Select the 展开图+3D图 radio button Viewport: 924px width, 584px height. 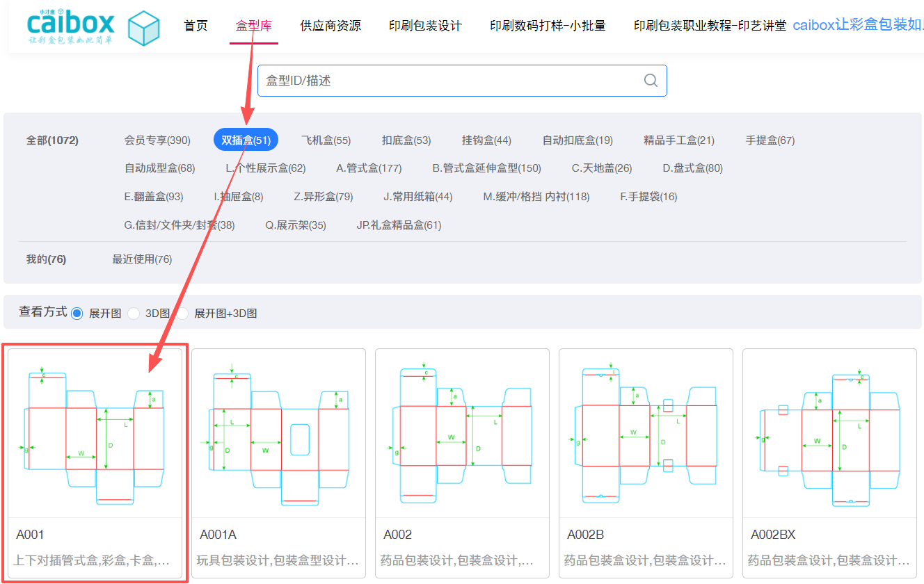(183, 314)
